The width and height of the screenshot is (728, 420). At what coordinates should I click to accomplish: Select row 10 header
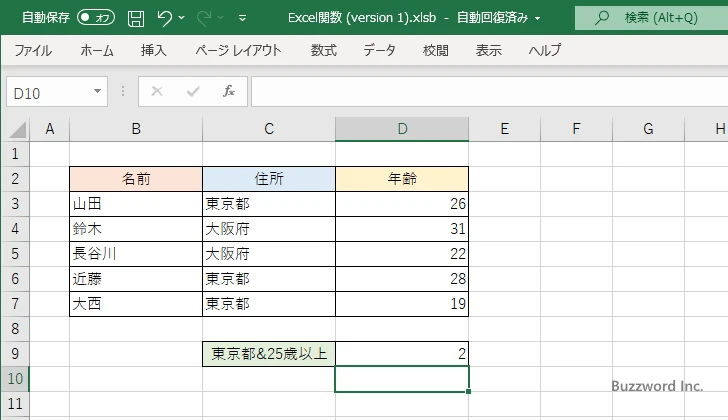15,379
